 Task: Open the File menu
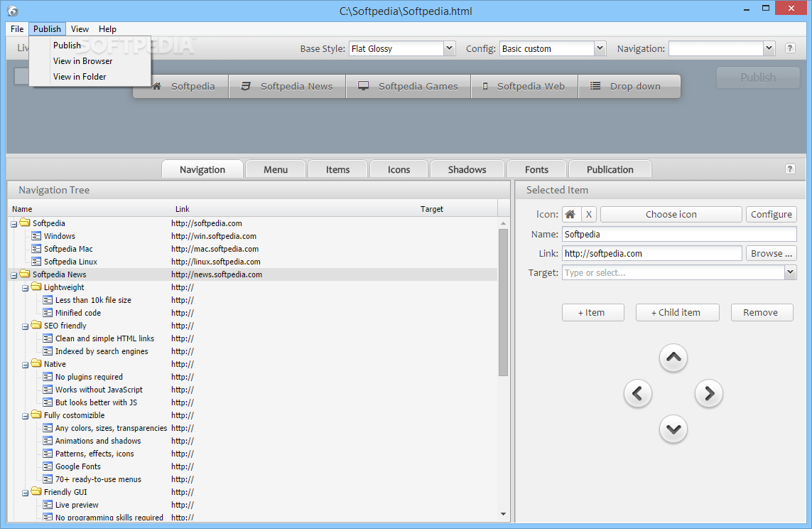[17, 29]
